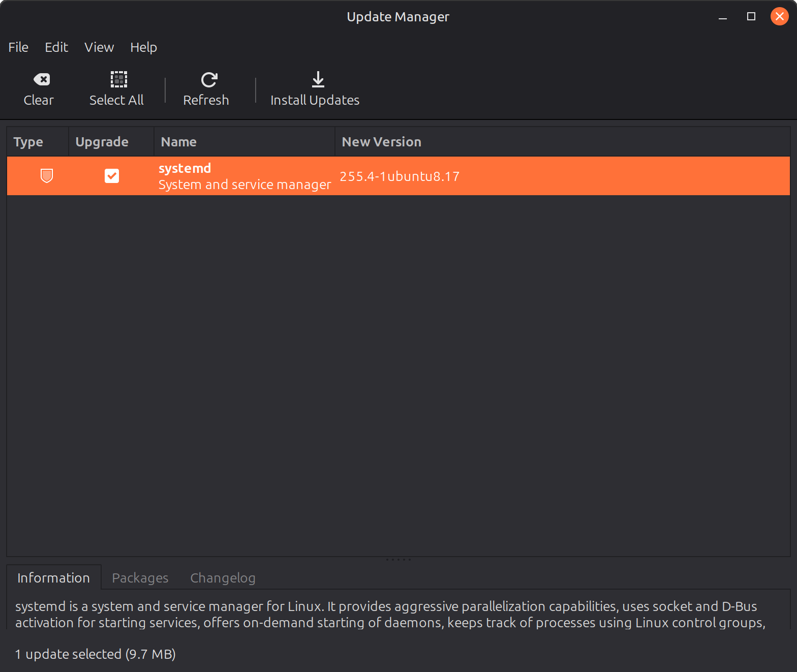Sort by the Upgrade column header

(111, 142)
